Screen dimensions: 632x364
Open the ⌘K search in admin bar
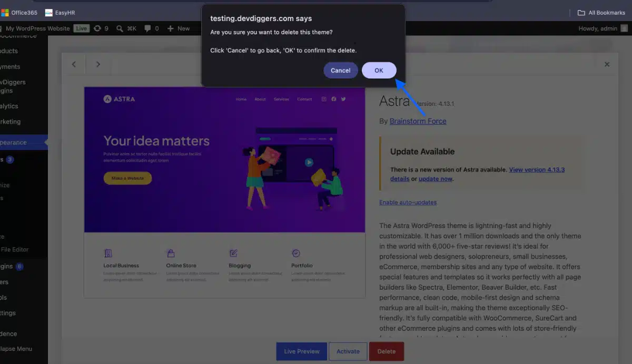tap(126, 28)
